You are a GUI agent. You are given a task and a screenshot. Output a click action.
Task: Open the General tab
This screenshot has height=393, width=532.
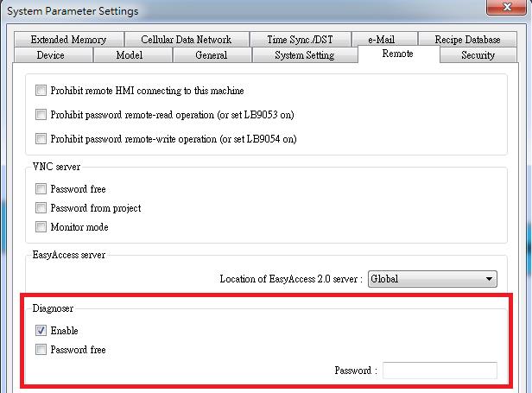[x=211, y=55]
